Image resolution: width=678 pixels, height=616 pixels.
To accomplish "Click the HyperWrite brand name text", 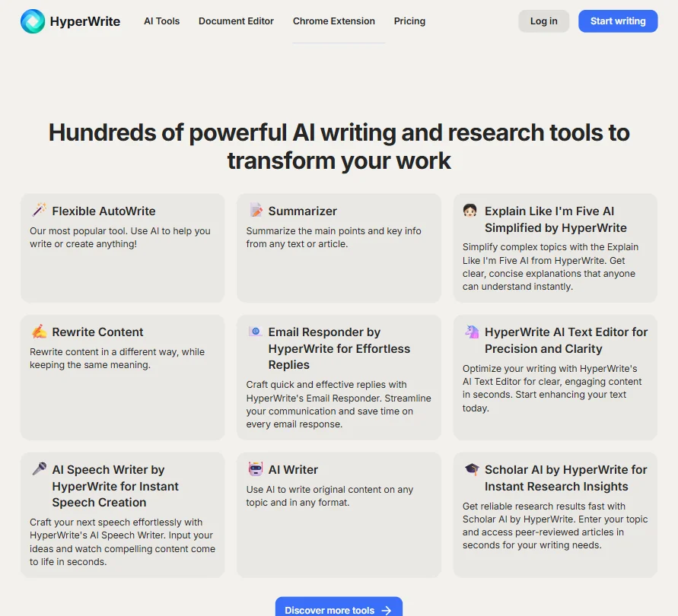I will pyautogui.click(x=85, y=21).
